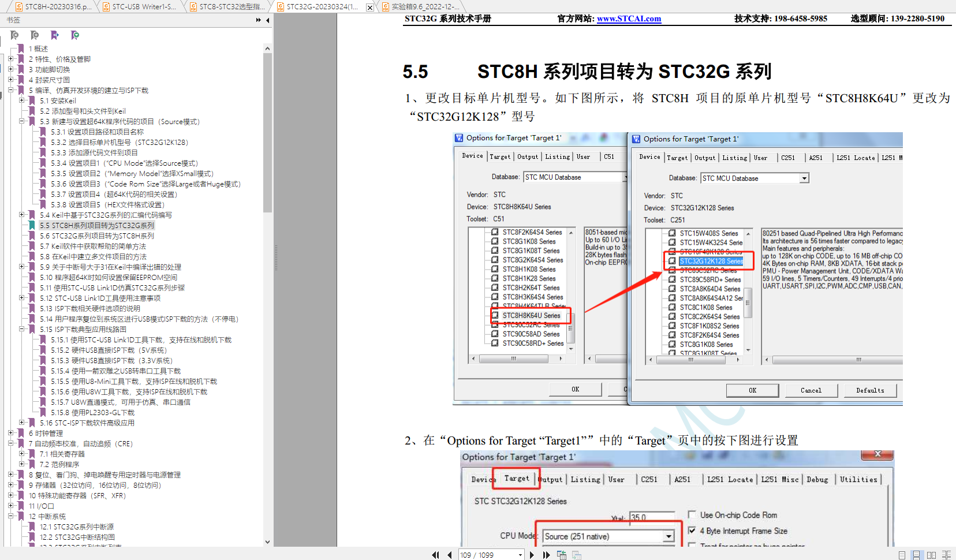Click the bookmark icon beside '5.5 STC8H系列项目转为STC32G系列'
Viewport: 956px width, 560px height.
pyautogui.click(x=32, y=226)
